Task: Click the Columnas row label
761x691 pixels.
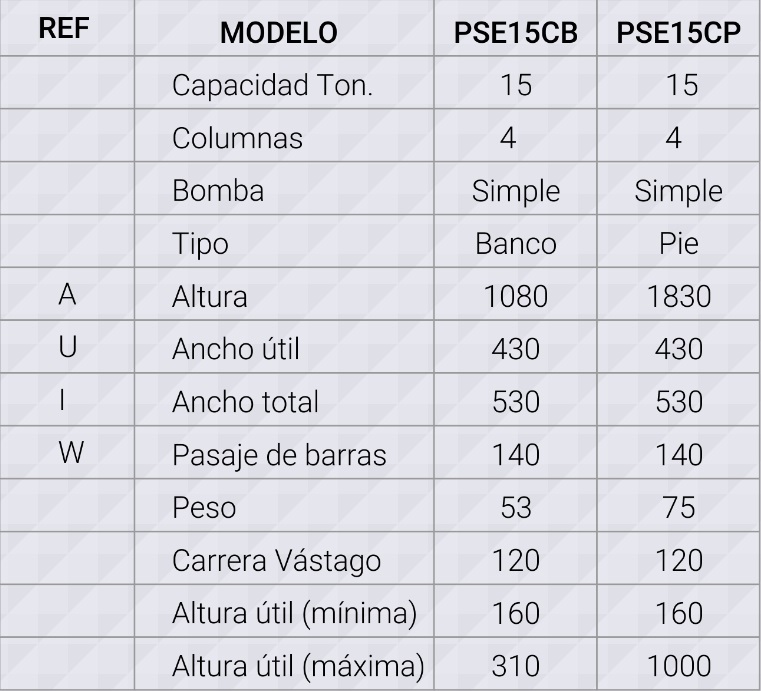Action: point(237,138)
